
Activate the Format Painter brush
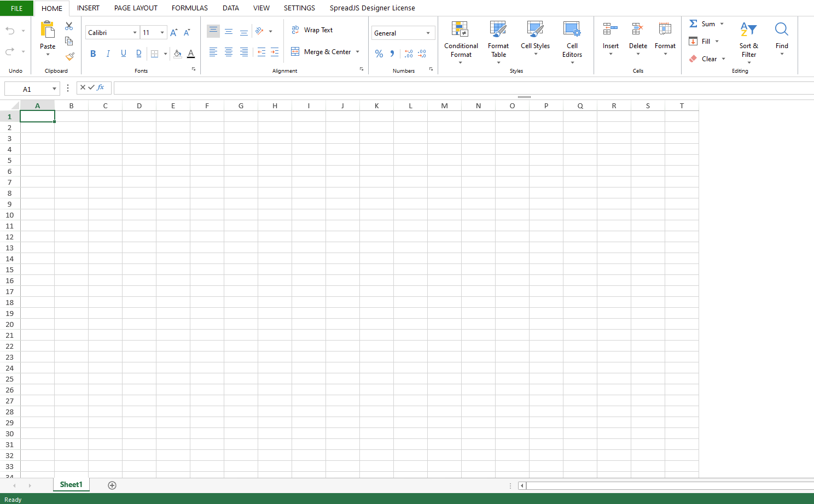[x=69, y=56]
